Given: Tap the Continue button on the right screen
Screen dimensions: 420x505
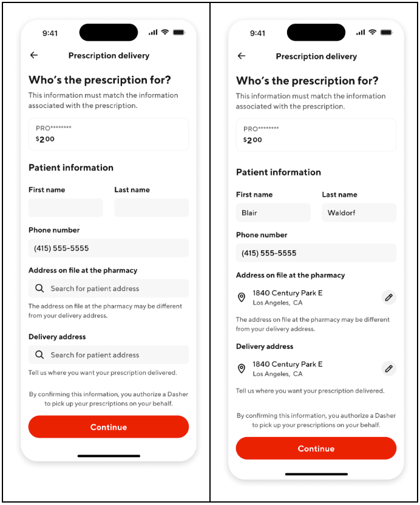Looking at the screenshot, I should point(316,449).
